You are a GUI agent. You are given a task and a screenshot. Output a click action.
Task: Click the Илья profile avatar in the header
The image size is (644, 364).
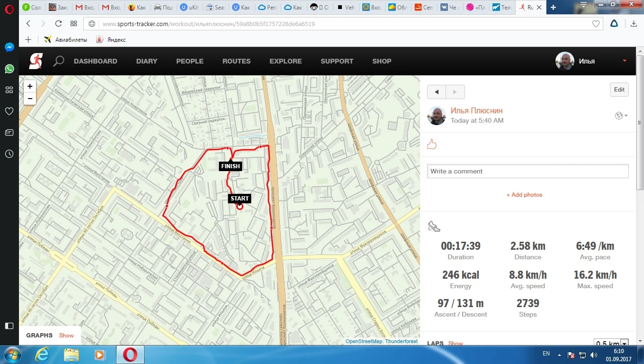pos(564,61)
